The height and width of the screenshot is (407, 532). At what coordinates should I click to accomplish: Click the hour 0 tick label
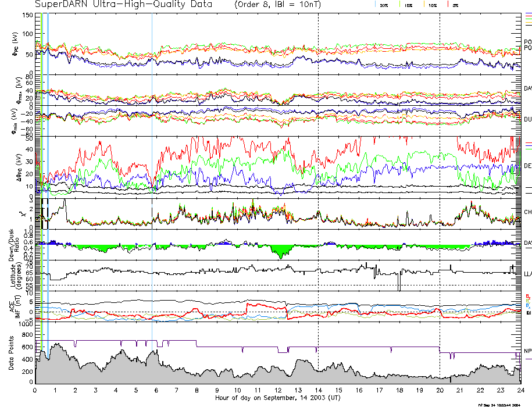coord(35,390)
